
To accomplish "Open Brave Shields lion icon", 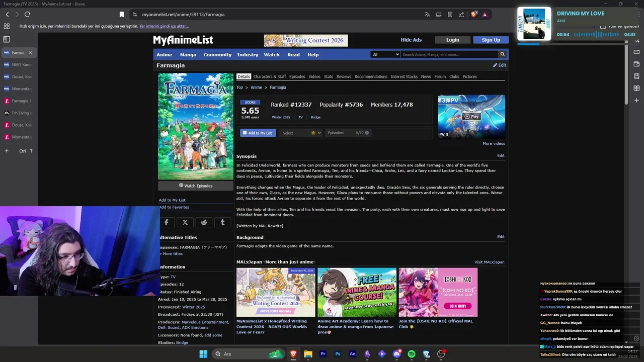I will pos(473,15).
